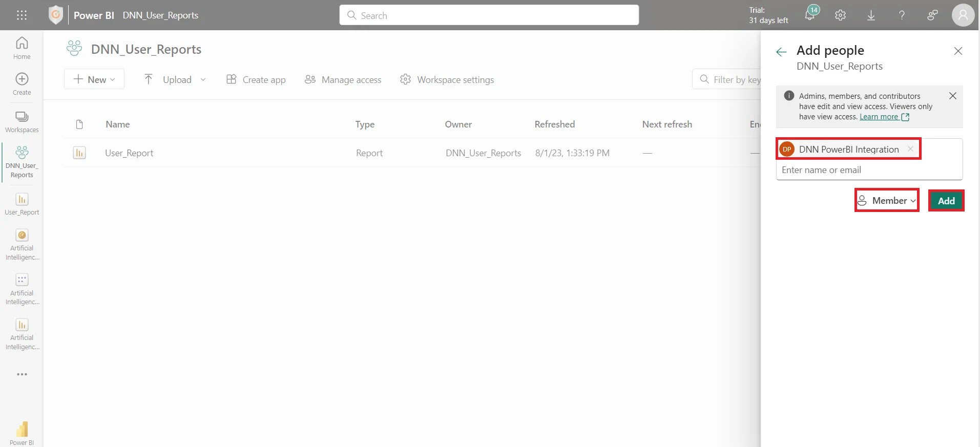Open Create from the left navigation

coord(22,84)
